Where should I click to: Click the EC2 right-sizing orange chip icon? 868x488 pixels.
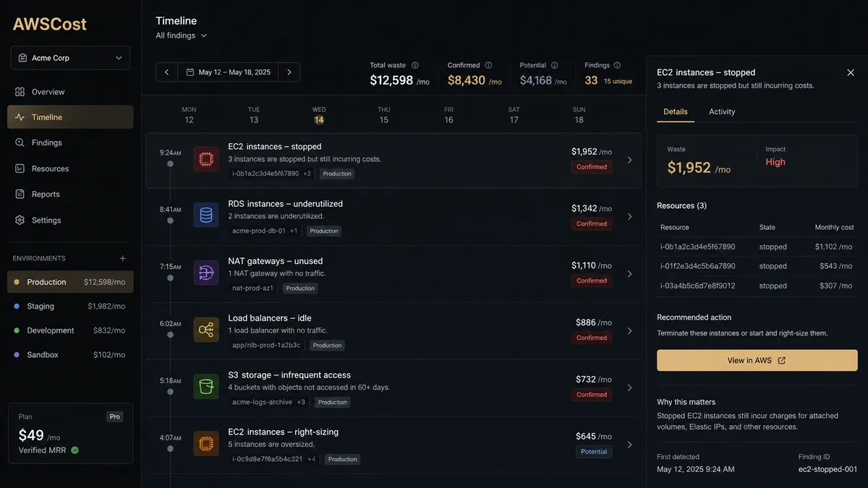(x=206, y=443)
